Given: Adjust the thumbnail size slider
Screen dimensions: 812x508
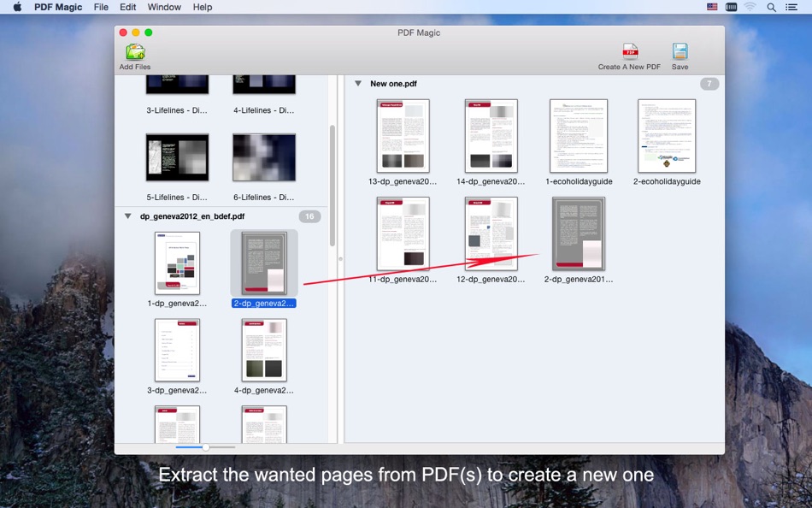Looking at the screenshot, I should click(x=206, y=446).
